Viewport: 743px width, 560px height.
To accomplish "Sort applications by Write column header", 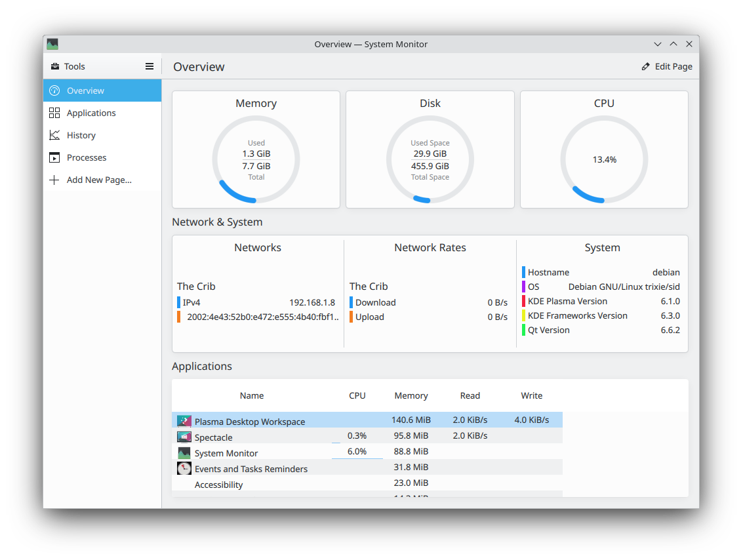I will click(532, 395).
